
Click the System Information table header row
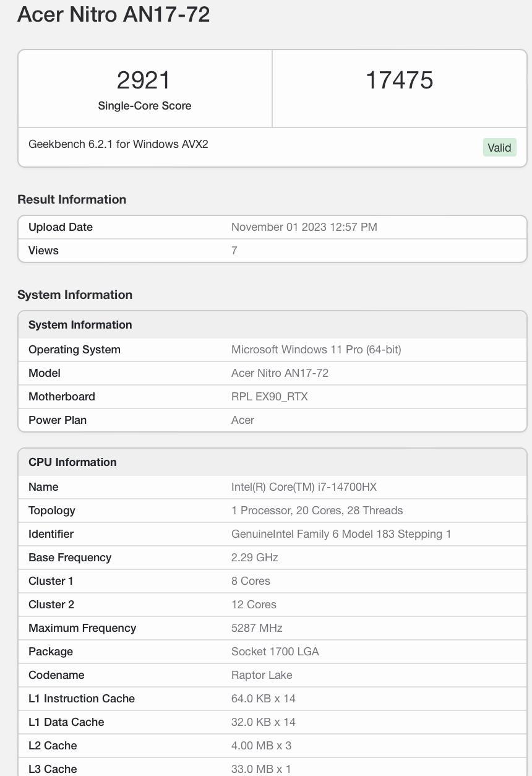272,325
